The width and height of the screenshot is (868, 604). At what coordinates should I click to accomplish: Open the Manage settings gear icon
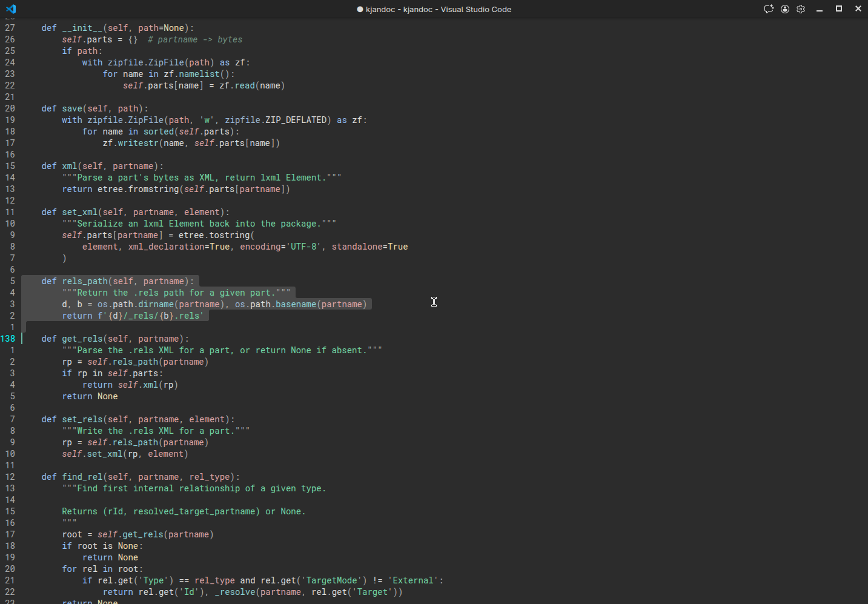point(801,9)
